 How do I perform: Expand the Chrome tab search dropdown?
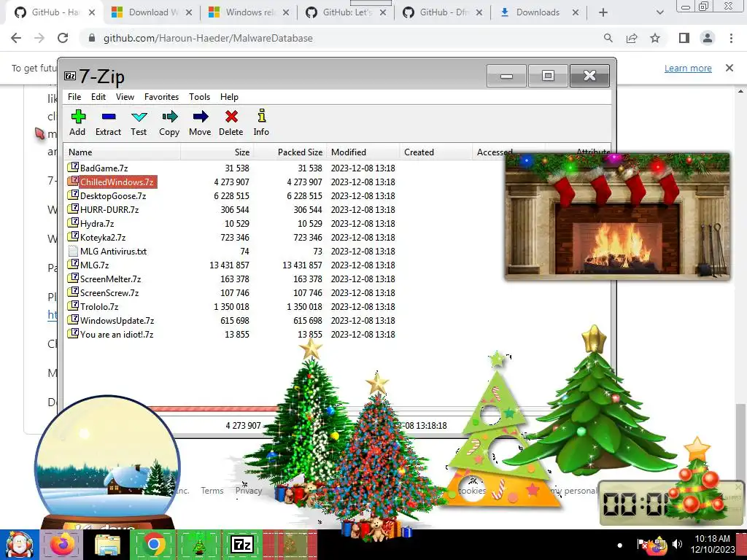point(659,12)
